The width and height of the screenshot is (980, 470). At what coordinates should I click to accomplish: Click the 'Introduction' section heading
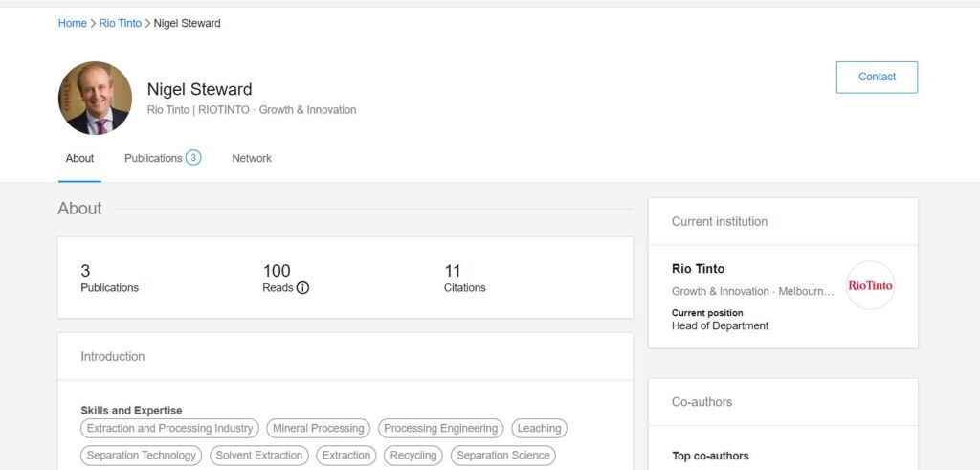click(x=113, y=356)
